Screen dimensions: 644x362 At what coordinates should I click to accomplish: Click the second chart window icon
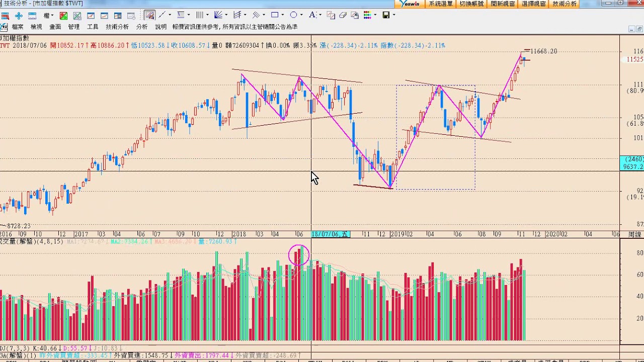pos(104,16)
